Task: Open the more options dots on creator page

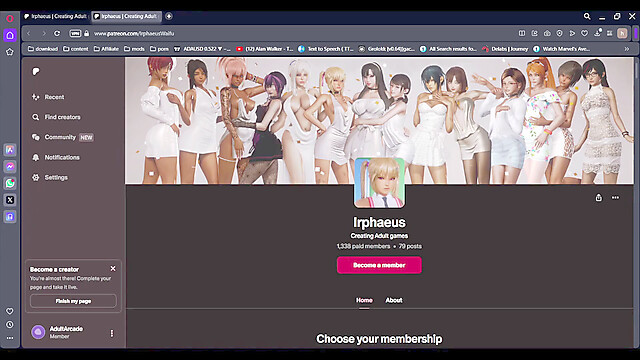Action: [615, 198]
